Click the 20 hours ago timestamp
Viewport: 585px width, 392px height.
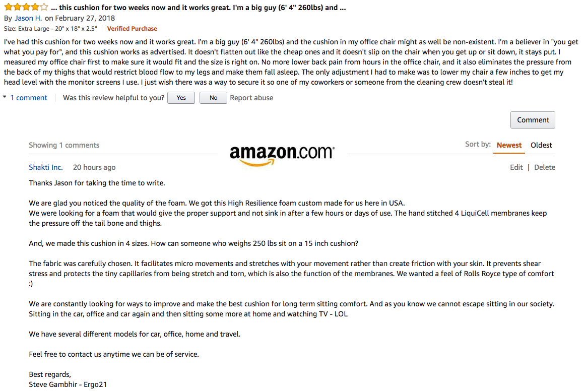click(x=94, y=167)
